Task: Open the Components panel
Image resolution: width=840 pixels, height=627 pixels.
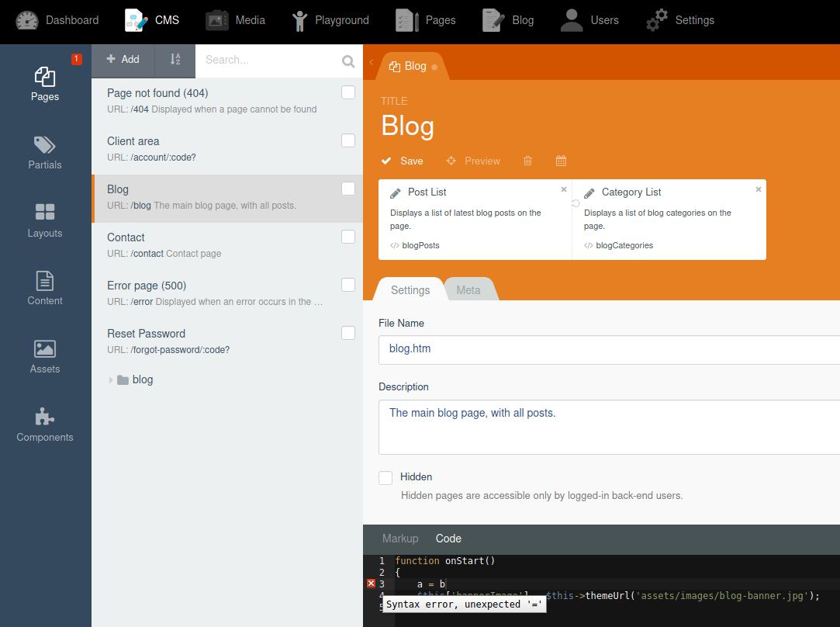Action: point(44,425)
